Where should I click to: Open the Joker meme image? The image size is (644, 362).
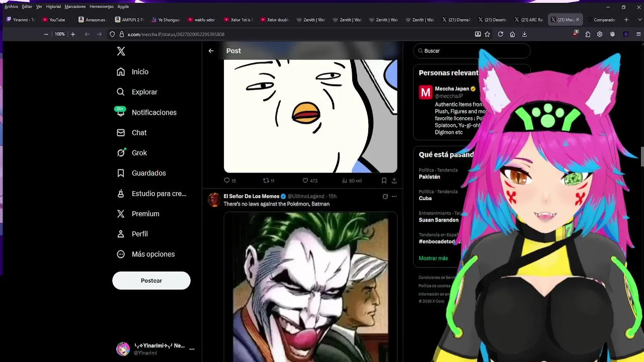tap(310, 287)
